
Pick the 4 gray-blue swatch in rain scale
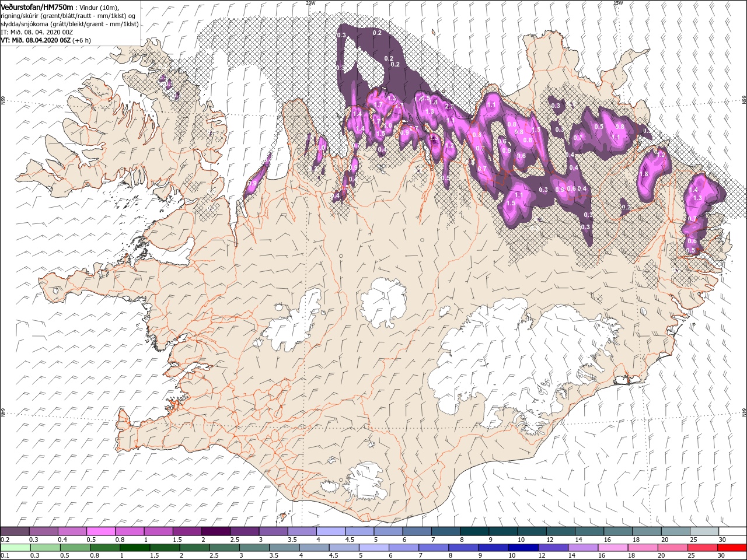click(x=315, y=548)
